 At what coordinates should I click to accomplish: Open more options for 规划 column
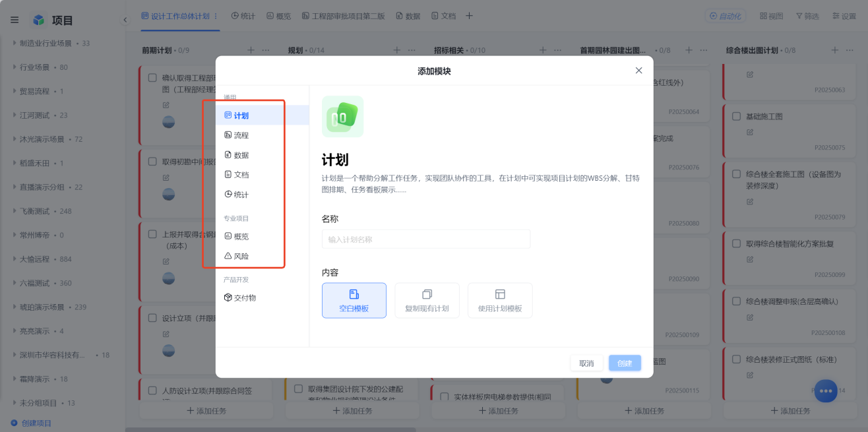412,50
